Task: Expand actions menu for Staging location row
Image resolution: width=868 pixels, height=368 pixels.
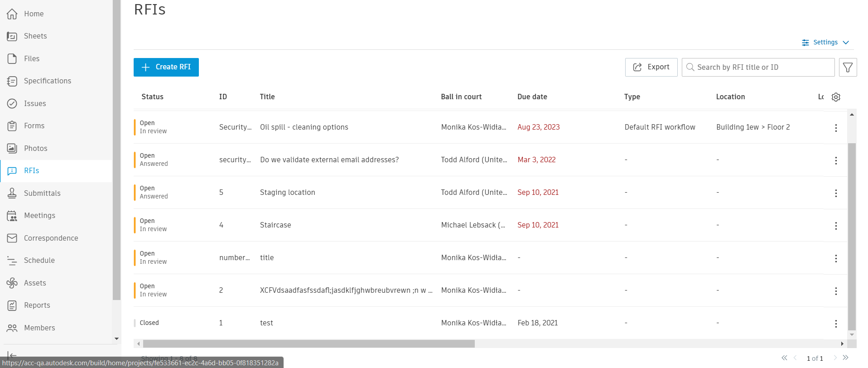Action: click(x=836, y=193)
